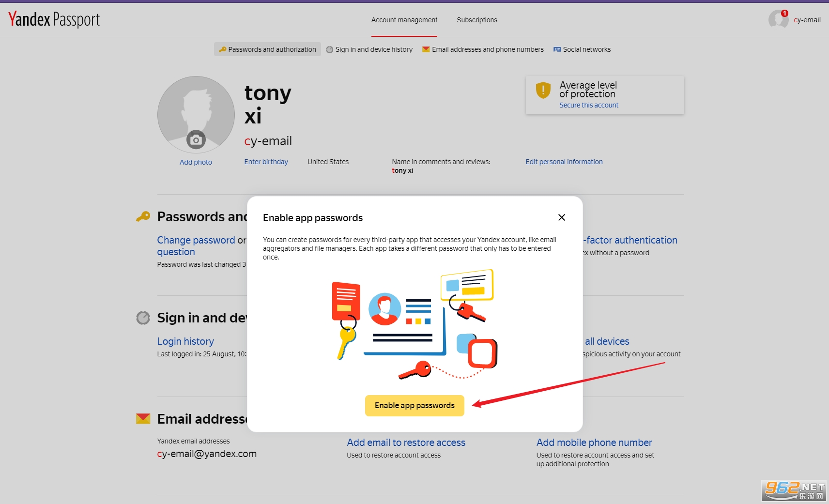
Task: Click the tony xi display name heading
Action: point(268,104)
